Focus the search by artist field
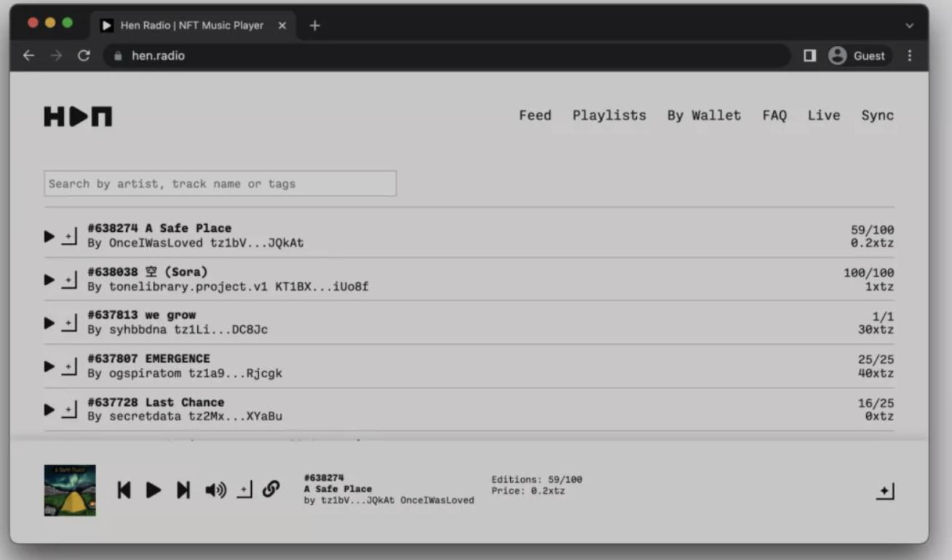This screenshot has width=952, height=560. tap(220, 184)
